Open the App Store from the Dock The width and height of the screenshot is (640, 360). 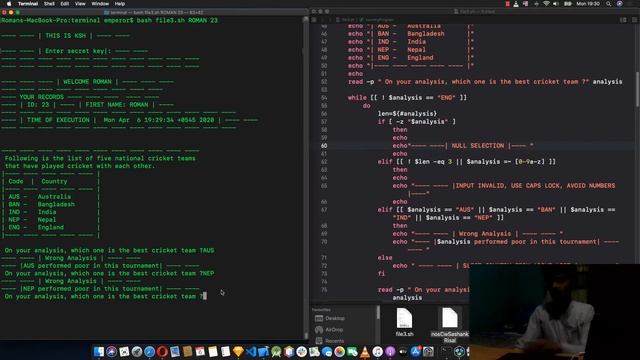416,351
